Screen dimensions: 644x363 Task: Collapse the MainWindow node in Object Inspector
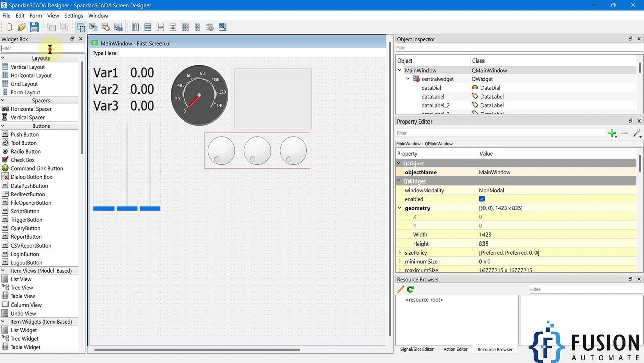[400, 70]
